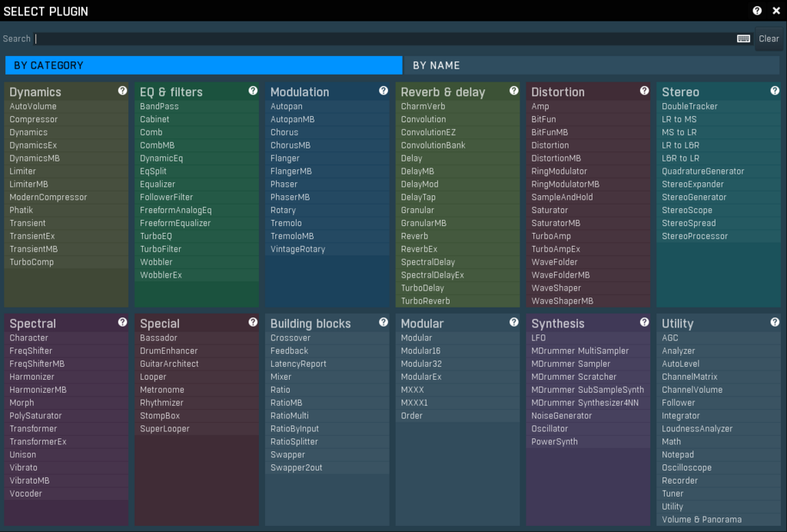Screen dimensions: 787x532
Task: Select the MXXX1 plugin
Action: click(458, 403)
